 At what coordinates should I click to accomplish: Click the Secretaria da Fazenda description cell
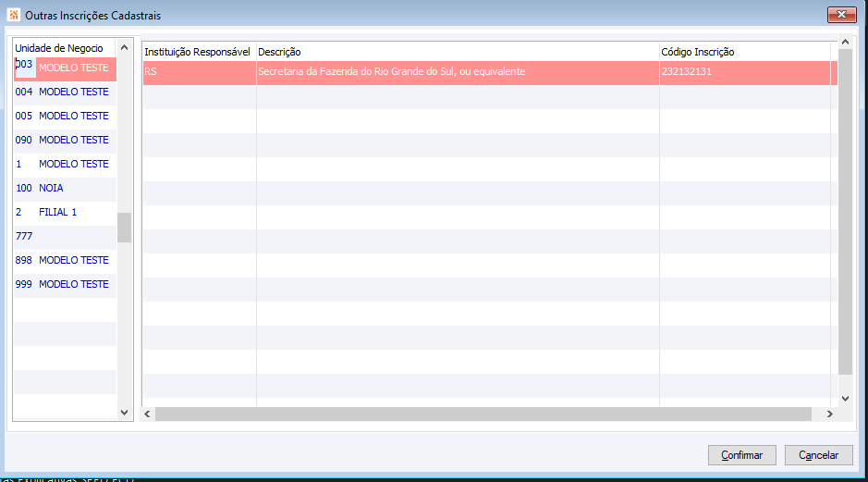(458, 72)
